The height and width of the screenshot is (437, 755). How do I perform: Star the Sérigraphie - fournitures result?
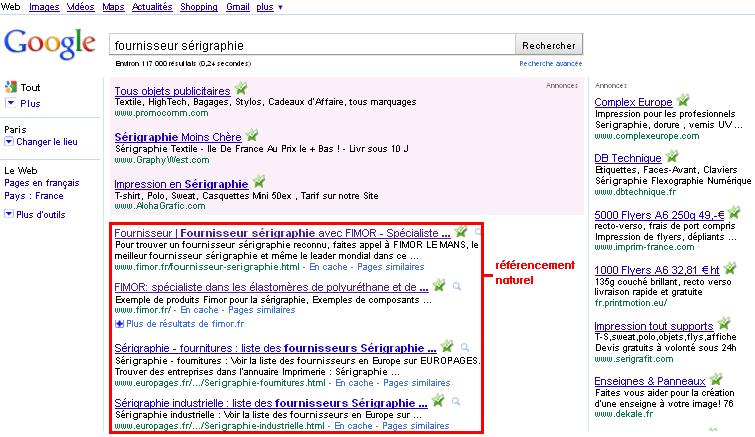click(x=447, y=346)
